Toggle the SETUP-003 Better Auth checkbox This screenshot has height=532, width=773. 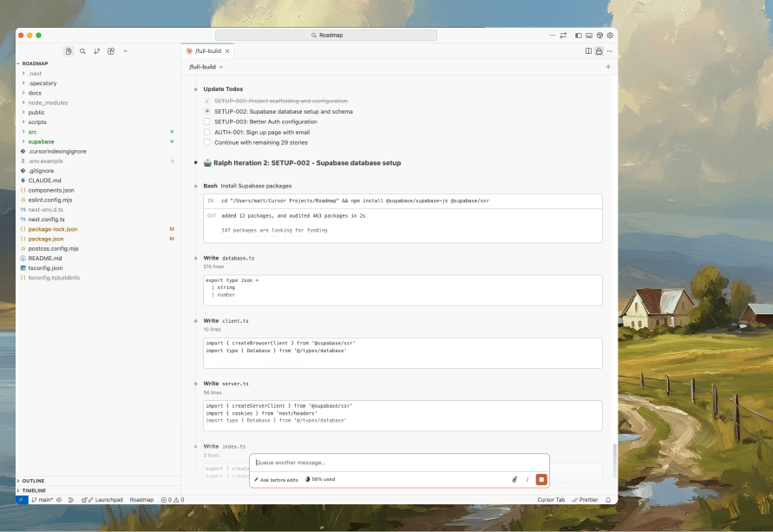pyautogui.click(x=206, y=122)
